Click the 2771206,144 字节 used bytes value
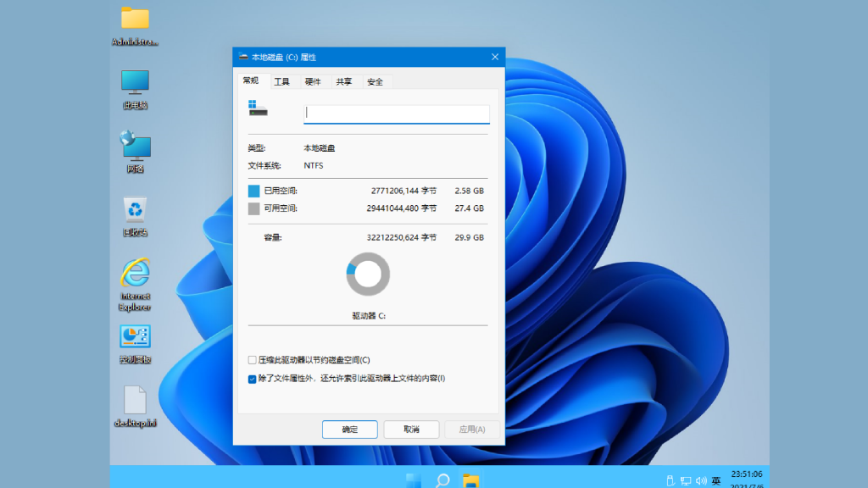The image size is (868, 488). pyautogui.click(x=403, y=191)
